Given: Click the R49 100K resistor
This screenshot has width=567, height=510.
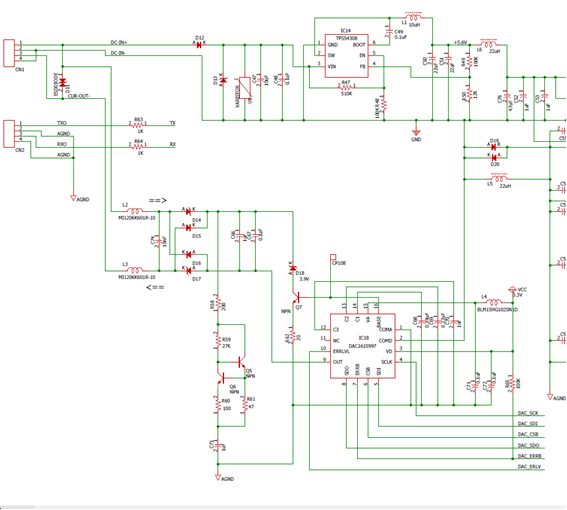Looking at the screenshot, I should [x=469, y=61].
